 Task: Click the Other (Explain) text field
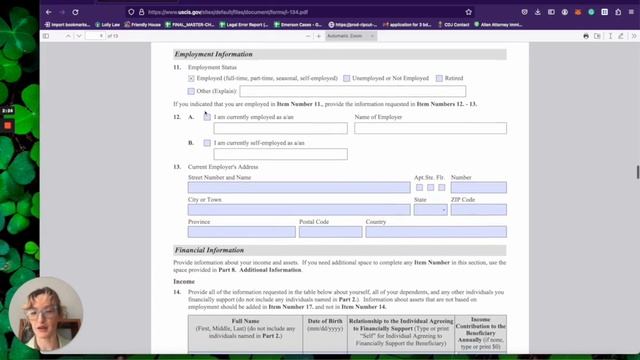coord(353,91)
